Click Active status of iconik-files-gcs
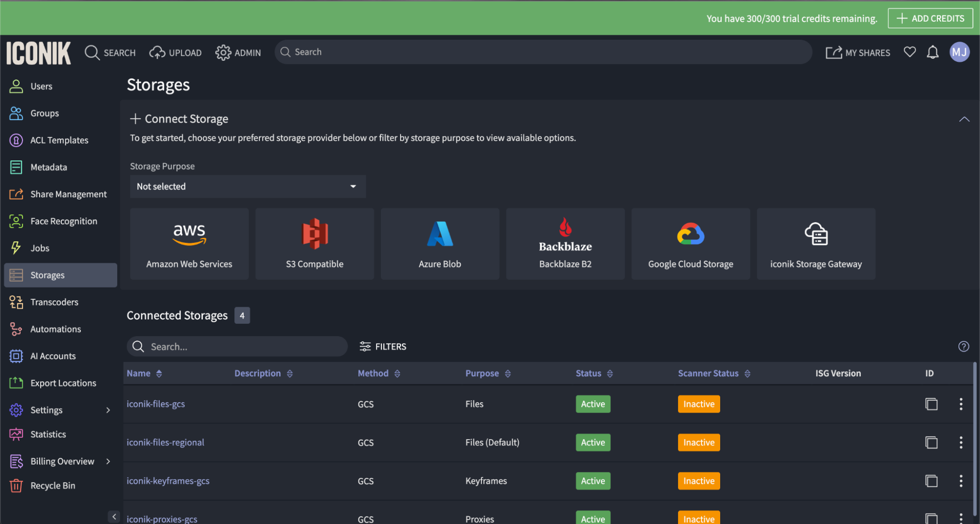Viewport: 980px width, 524px height. 593,404
